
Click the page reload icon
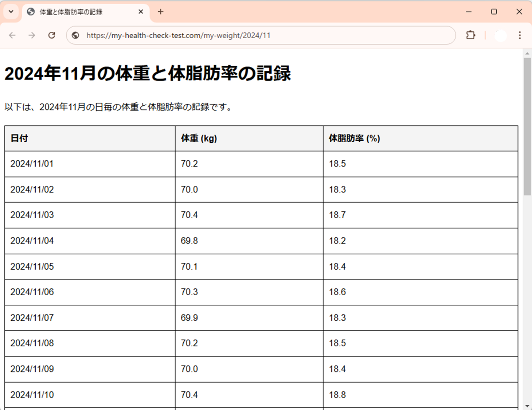click(x=52, y=35)
